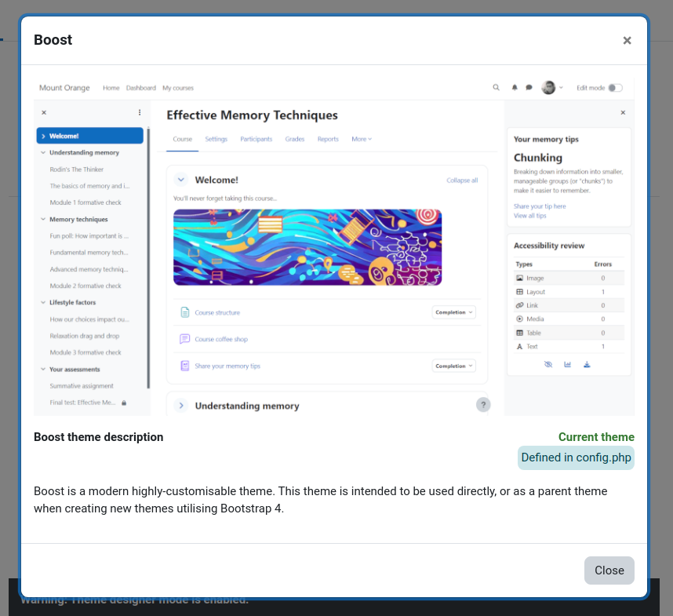The width and height of the screenshot is (673, 616).
Task: Select the highlighted Welcome! course index item
Action: coord(89,136)
